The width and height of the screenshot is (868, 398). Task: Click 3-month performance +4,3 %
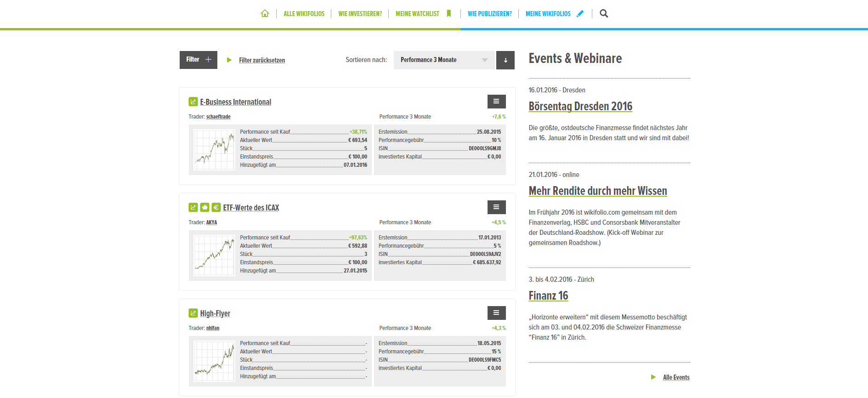[x=499, y=328]
